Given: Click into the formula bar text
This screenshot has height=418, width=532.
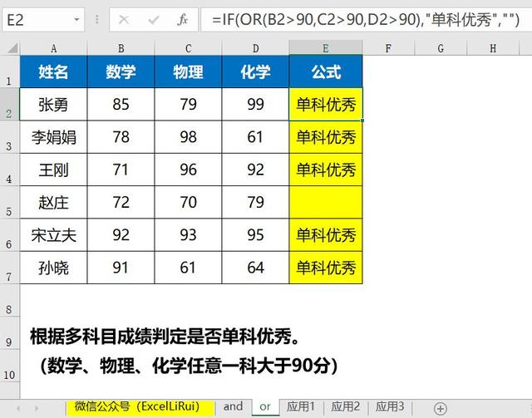Looking at the screenshot, I should 366,20.
